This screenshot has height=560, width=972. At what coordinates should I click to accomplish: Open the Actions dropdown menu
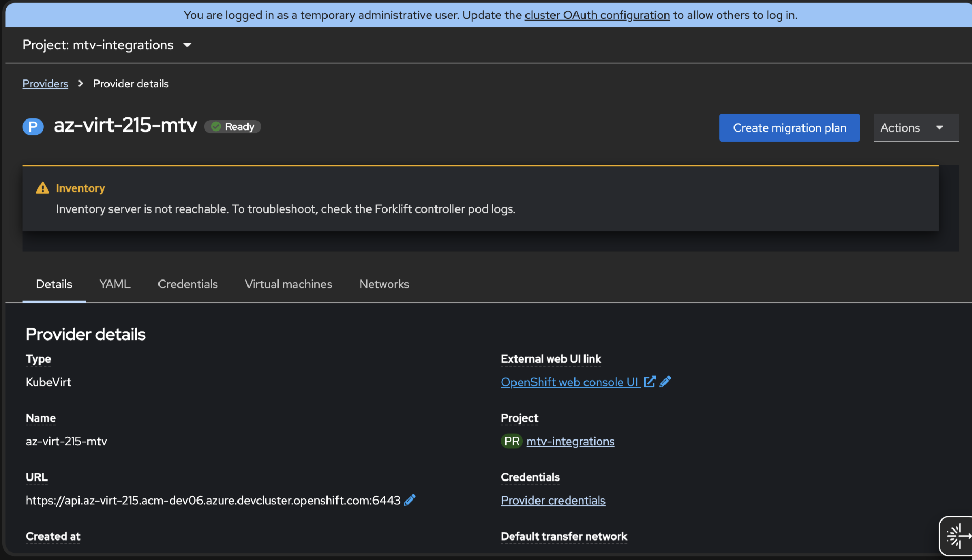click(x=915, y=128)
